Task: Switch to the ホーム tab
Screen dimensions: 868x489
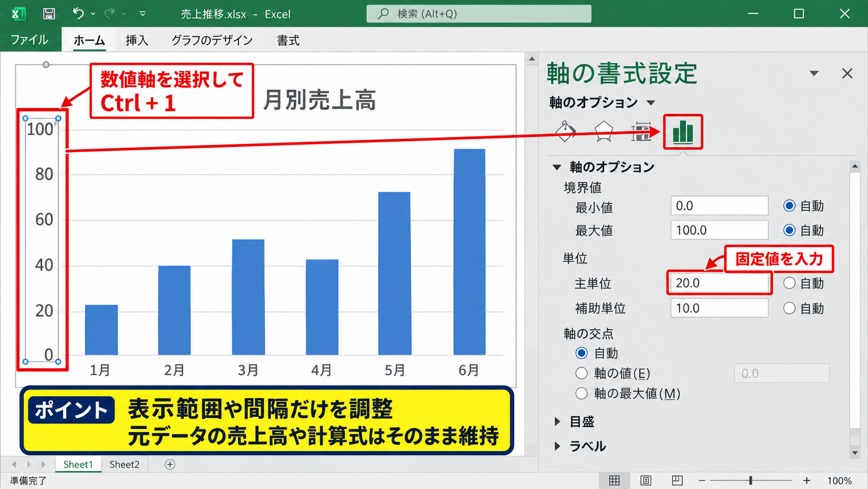Action: (x=89, y=40)
